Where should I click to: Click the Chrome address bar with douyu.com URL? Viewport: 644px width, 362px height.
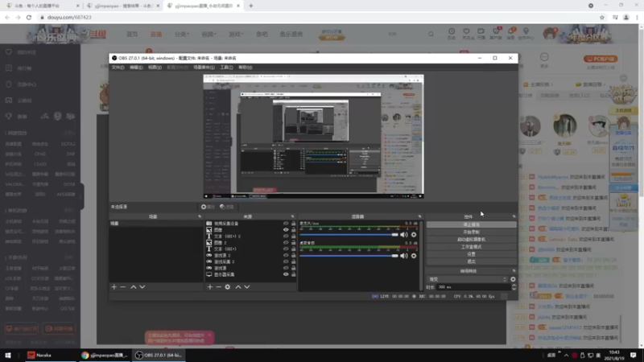[x=316, y=18]
